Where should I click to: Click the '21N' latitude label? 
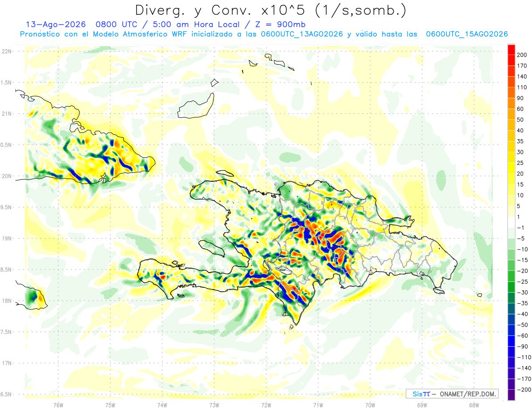tap(6, 114)
